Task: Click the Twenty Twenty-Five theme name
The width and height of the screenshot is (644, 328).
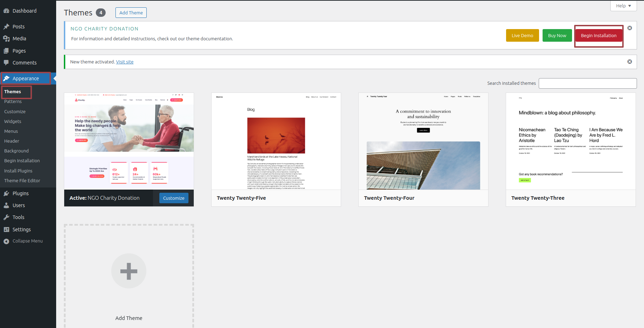Action: 241,198
